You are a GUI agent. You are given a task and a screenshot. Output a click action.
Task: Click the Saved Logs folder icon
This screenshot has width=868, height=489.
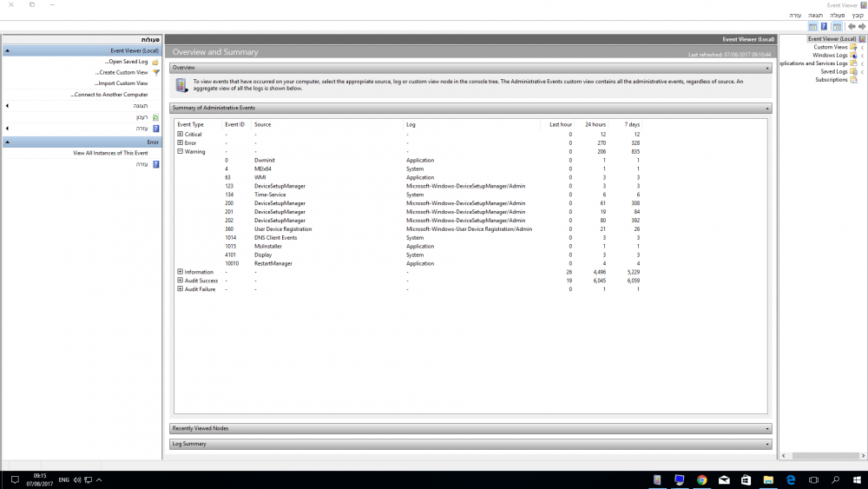[x=853, y=71]
